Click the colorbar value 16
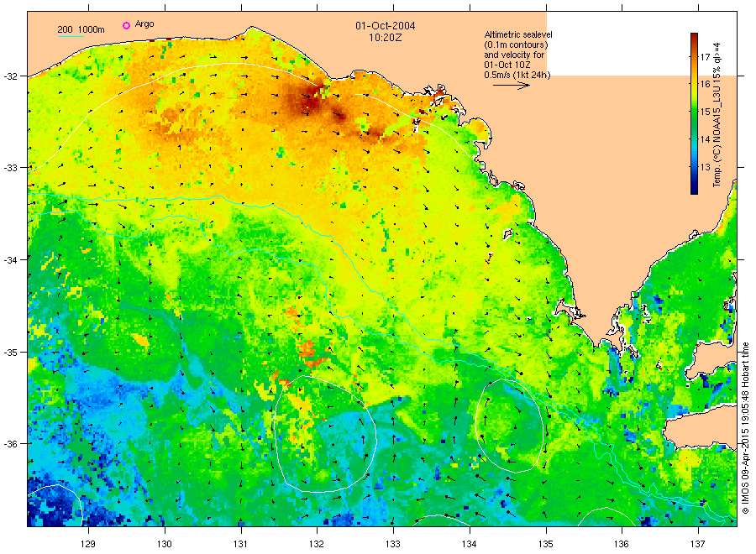The image size is (756, 554). coord(706,84)
